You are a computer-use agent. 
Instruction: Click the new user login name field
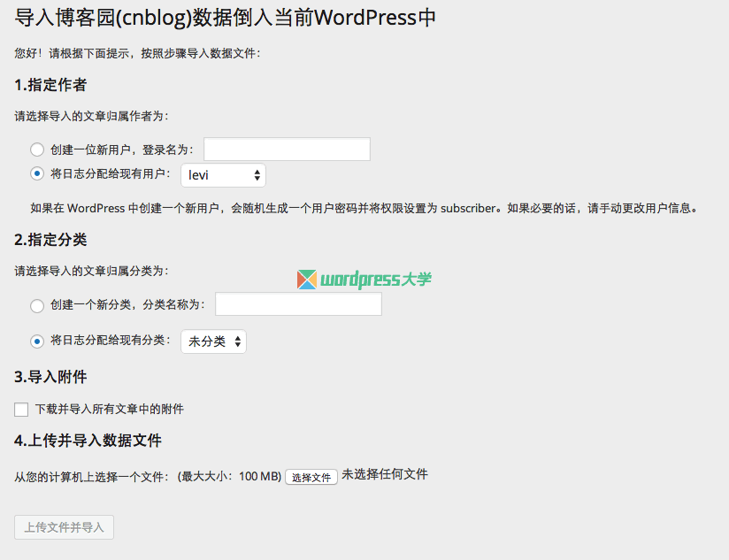(287, 150)
